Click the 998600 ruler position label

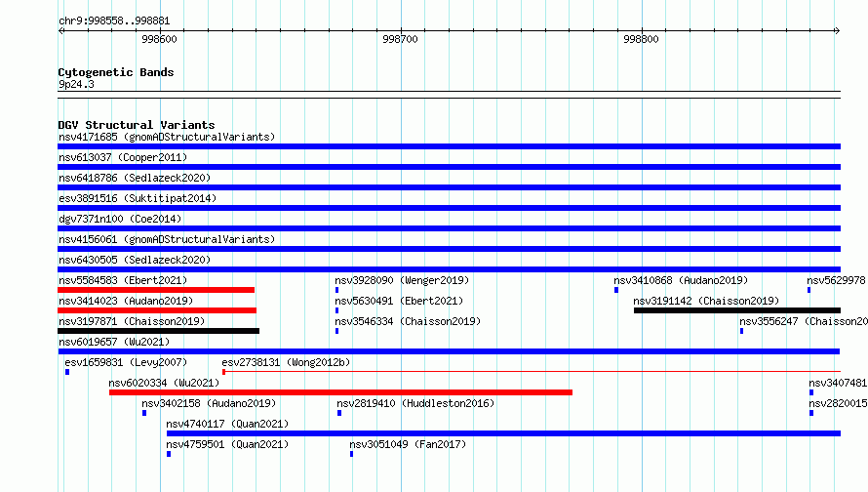coord(159,39)
